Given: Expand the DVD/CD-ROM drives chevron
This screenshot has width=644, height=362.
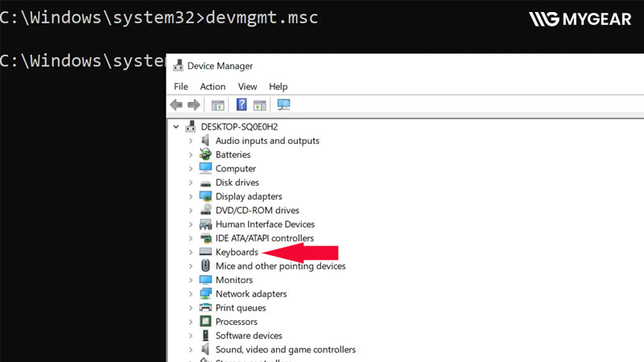Looking at the screenshot, I should pos(191,211).
